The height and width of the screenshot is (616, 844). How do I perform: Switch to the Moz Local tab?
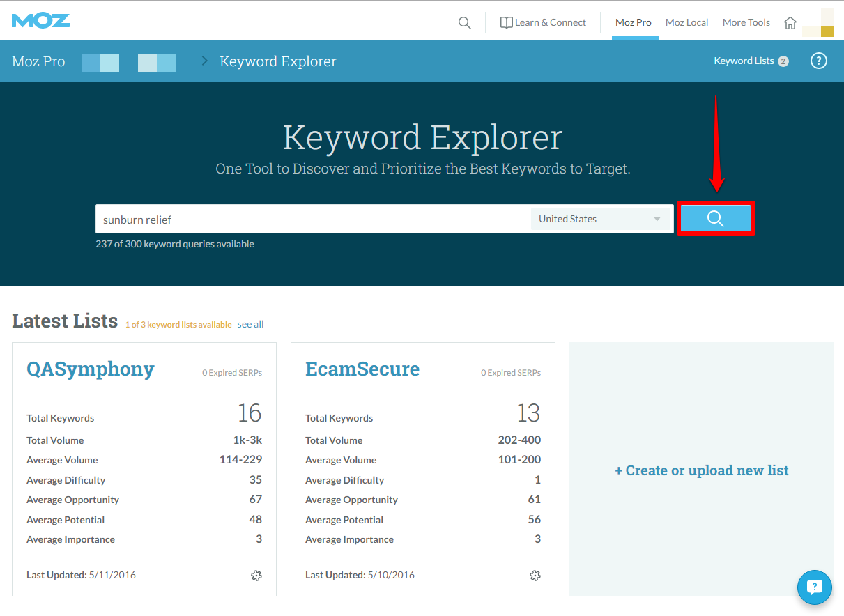(x=686, y=22)
